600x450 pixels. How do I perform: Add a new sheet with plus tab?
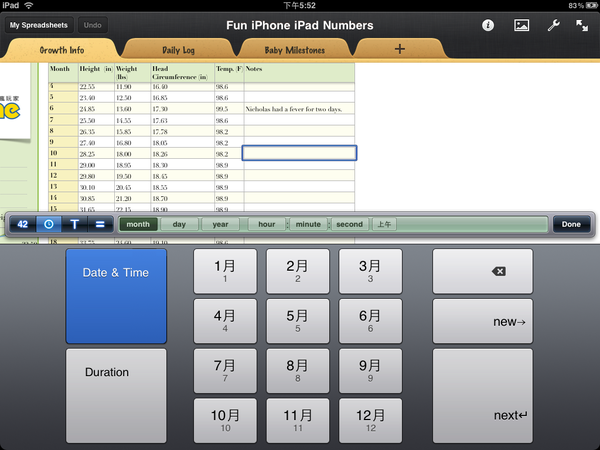coord(399,49)
